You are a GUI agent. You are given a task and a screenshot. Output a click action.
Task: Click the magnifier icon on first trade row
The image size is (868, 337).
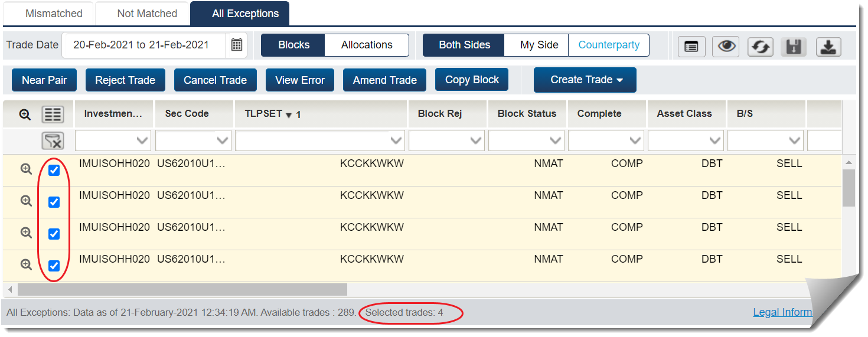click(x=26, y=169)
